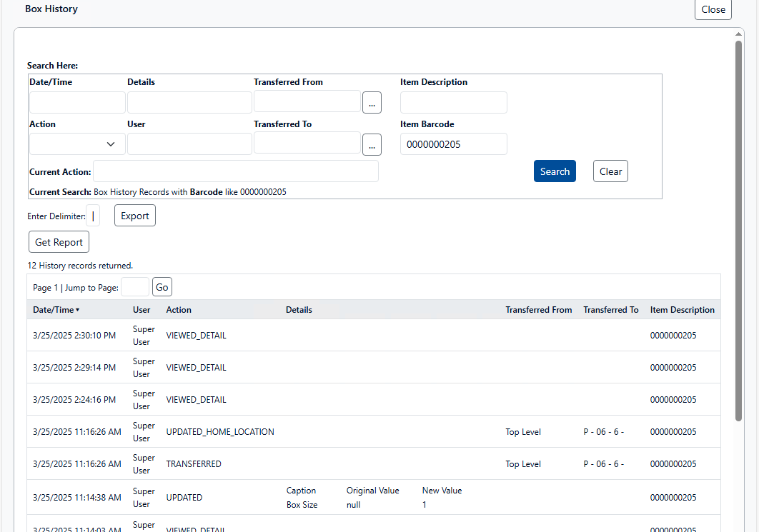Close the Box History dialog
The height and width of the screenshot is (532, 759).
click(713, 9)
